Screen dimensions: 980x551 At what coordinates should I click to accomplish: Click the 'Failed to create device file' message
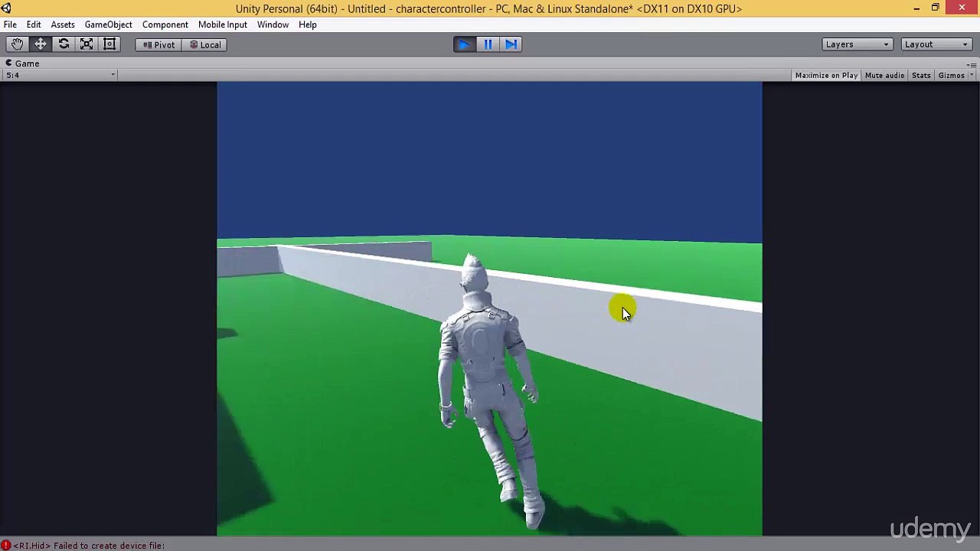tap(89, 546)
